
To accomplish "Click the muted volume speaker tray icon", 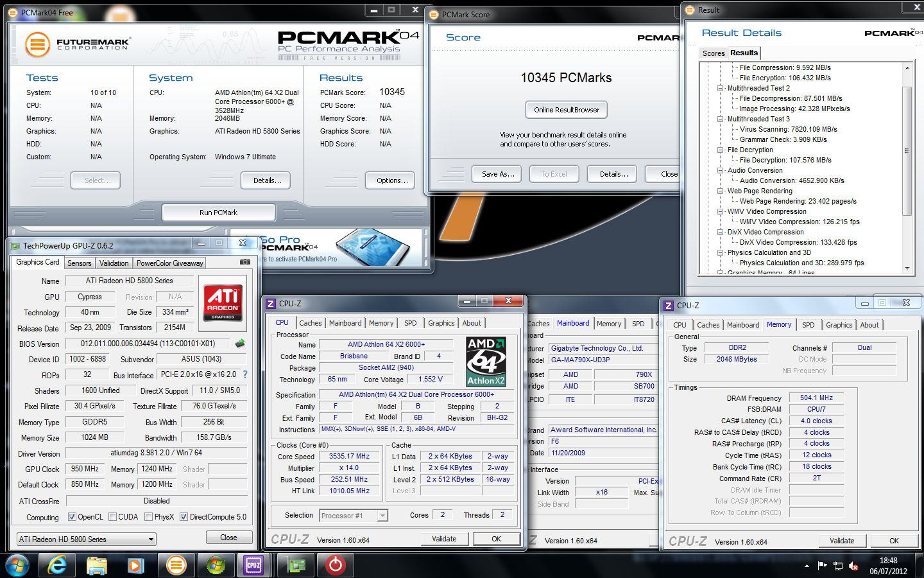I will [853, 566].
